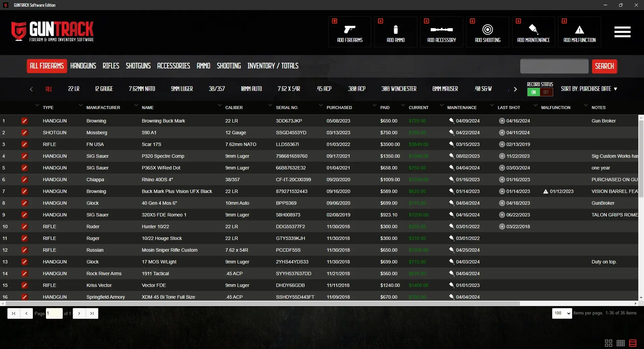The width and height of the screenshot is (644, 349).
Task: Click the GUNTRACK logo
Action: (x=53, y=31)
